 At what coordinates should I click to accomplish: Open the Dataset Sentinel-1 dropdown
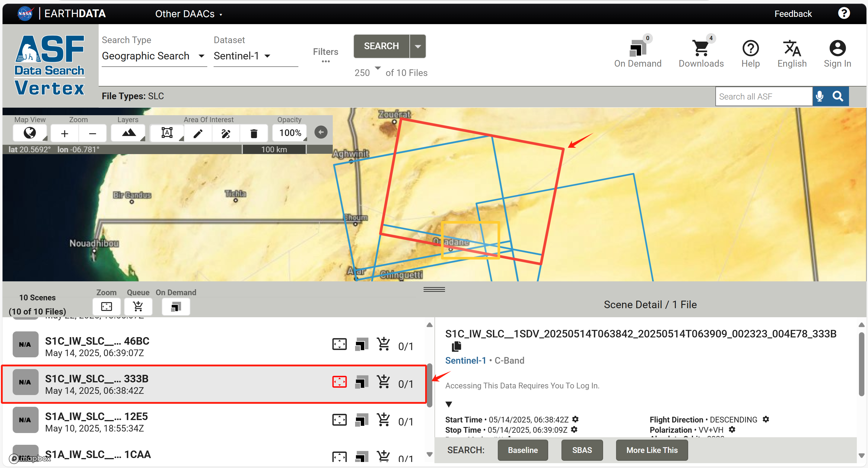(x=256, y=56)
